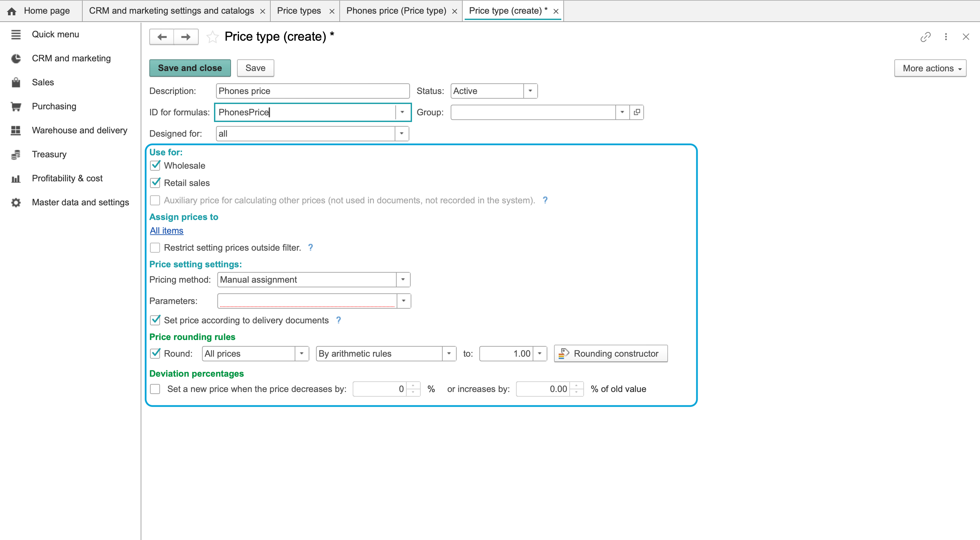Viewport: 980px width, 540px height.
Task: Click Save and close button
Action: coord(190,68)
